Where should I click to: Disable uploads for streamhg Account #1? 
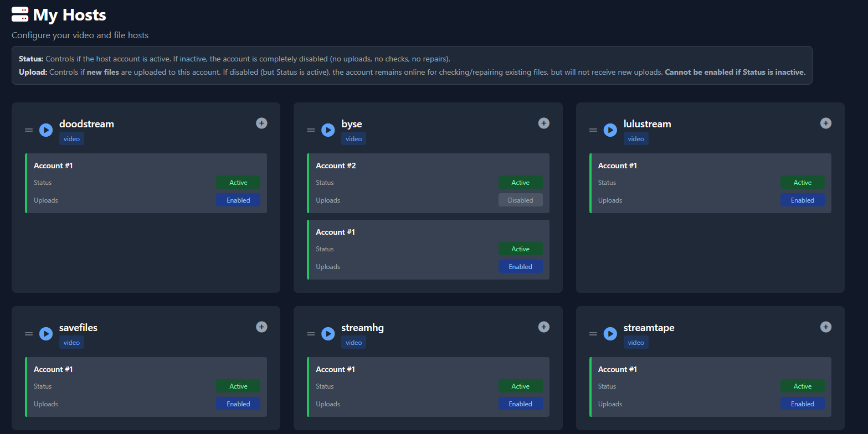(x=520, y=404)
